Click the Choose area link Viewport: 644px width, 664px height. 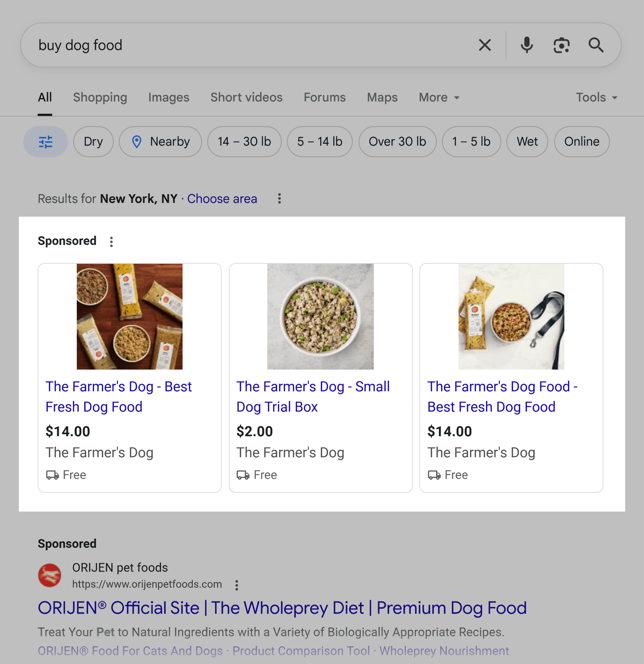pyautogui.click(x=222, y=199)
